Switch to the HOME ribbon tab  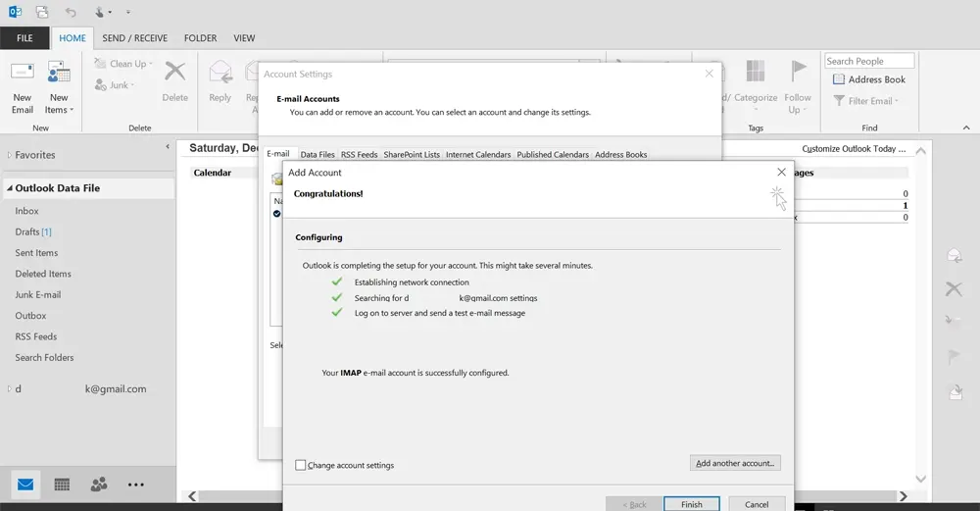[73, 38]
